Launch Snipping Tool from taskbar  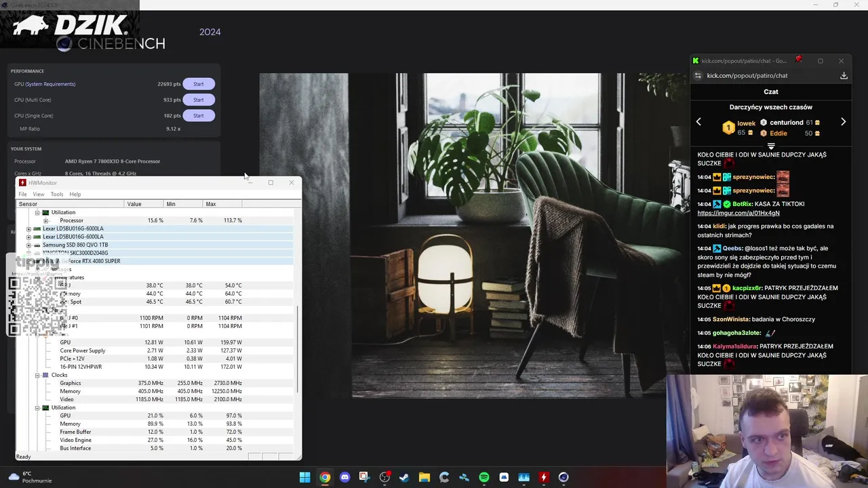point(364,477)
